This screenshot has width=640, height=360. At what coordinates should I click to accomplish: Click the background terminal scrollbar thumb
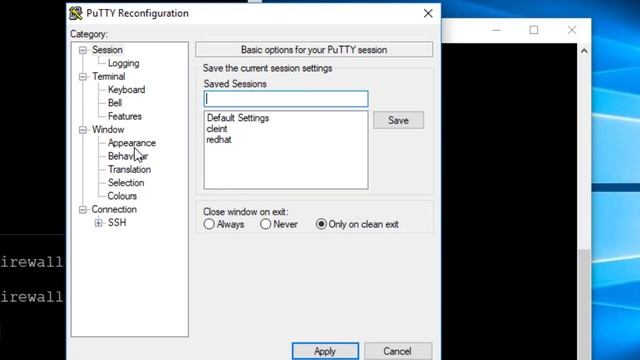pyautogui.click(x=584, y=304)
